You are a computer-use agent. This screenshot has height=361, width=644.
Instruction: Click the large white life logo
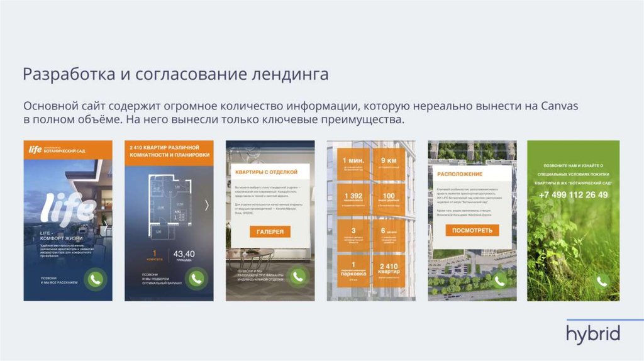pyautogui.click(x=68, y=209)
